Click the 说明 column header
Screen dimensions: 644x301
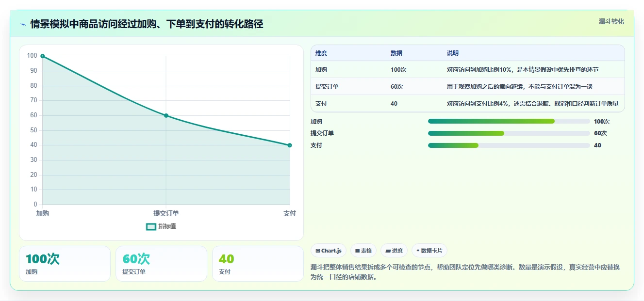[453, 53]
